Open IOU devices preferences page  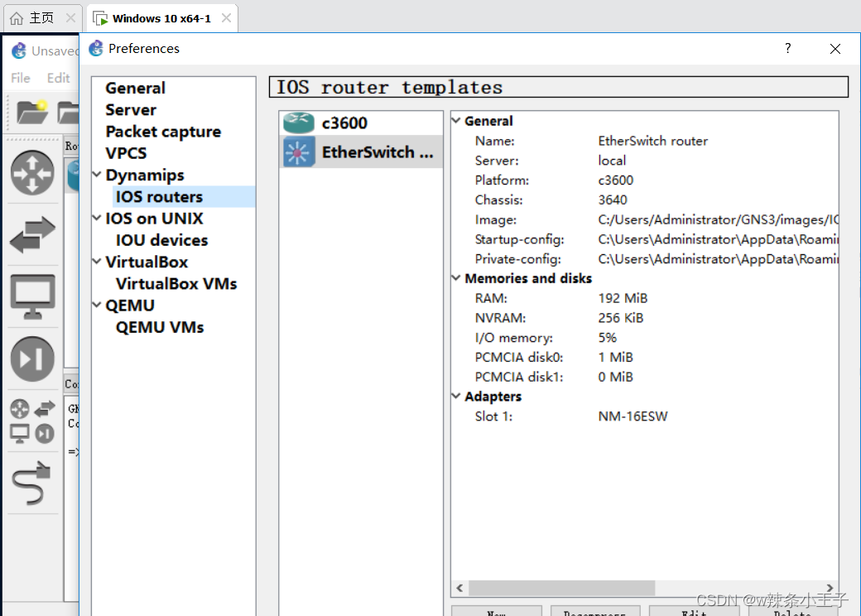(x=161, y=240)
